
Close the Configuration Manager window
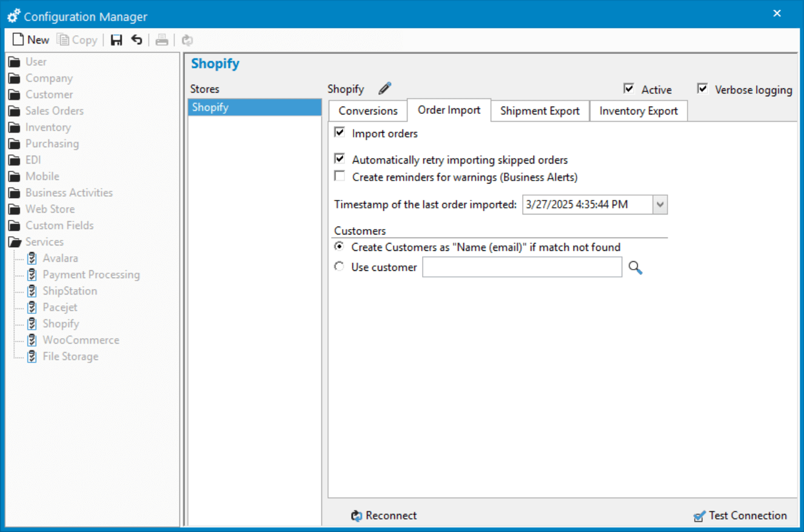[x=777, y=13]
